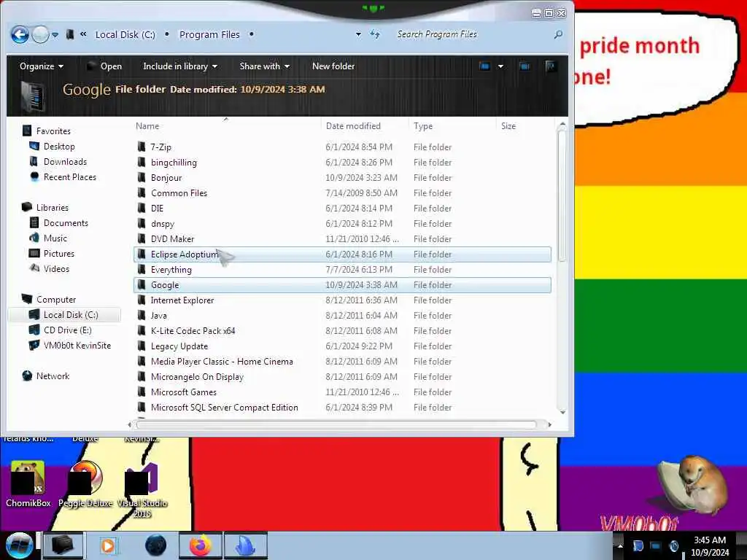Click the vertical scrollbar down arrow
This screenshot has height=560, width=747.
point(562,412)
